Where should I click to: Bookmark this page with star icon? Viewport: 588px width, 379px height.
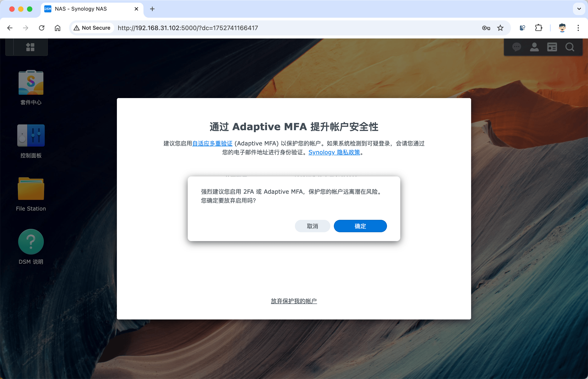500,28
